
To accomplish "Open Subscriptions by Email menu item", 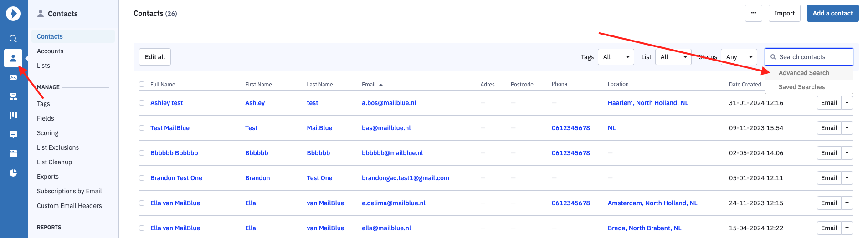I will [69, 191].
